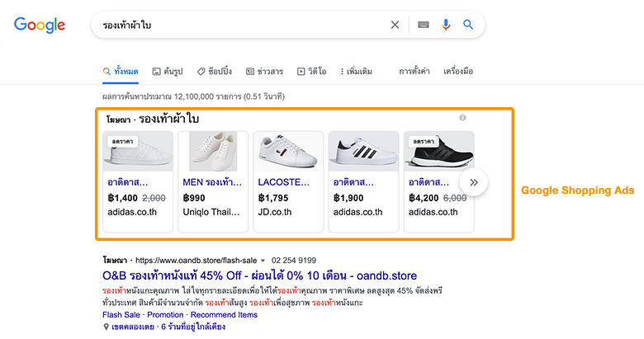The height and width of the screenshot is (339, 644).
Task: Clear the search box with the X icon
Action: 395,25
